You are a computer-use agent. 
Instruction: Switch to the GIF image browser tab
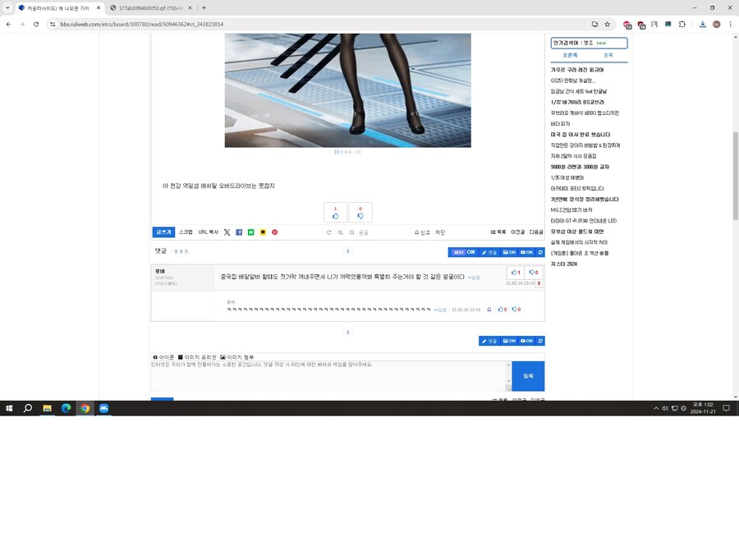156,8
